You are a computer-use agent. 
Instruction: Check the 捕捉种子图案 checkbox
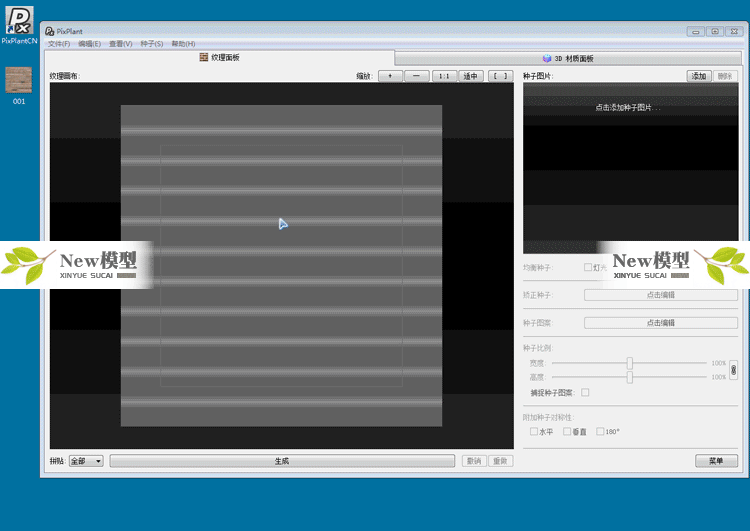click(x=585, y=393)
